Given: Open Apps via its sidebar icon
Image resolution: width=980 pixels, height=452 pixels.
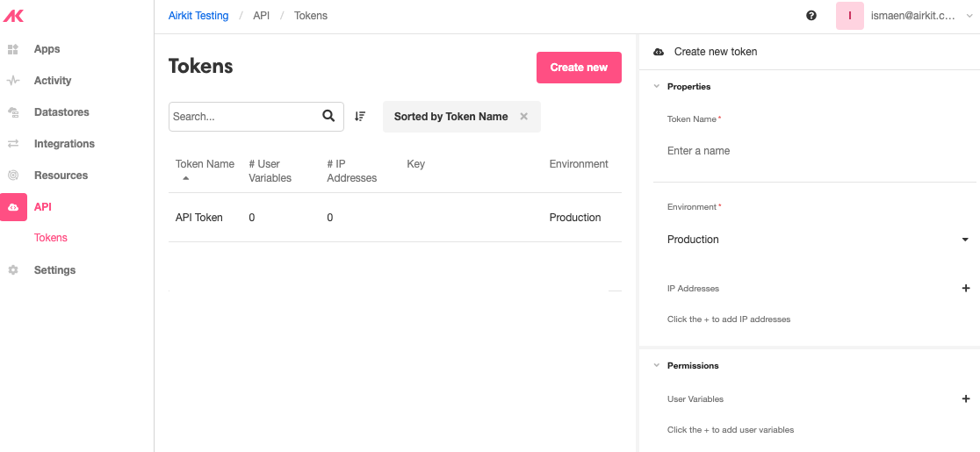Looking at the screenshot, I should [13, 48].
